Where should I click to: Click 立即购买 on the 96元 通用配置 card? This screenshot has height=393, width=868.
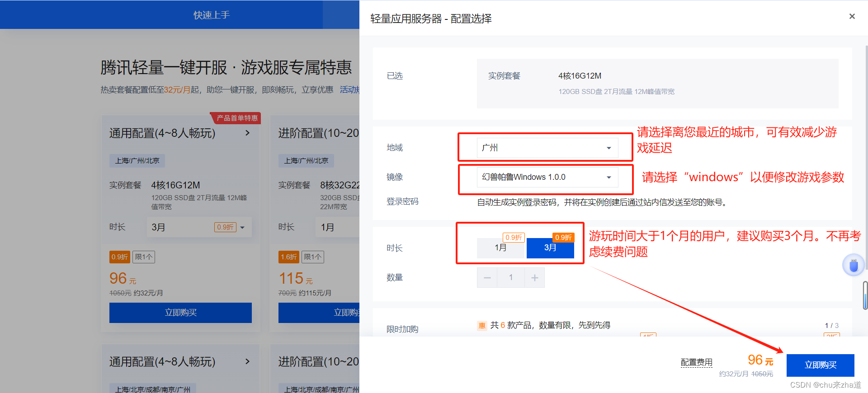tap(180, 313)
